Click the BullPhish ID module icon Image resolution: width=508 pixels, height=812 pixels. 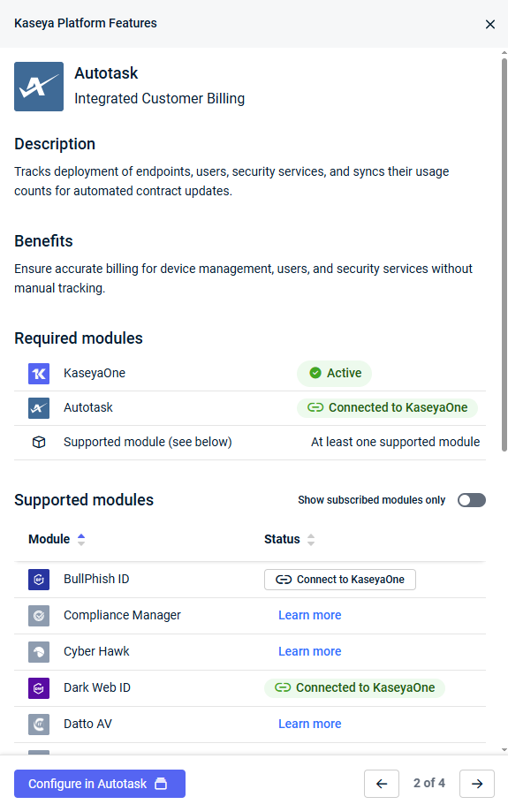pyautogui.click(x=39, y=580)
